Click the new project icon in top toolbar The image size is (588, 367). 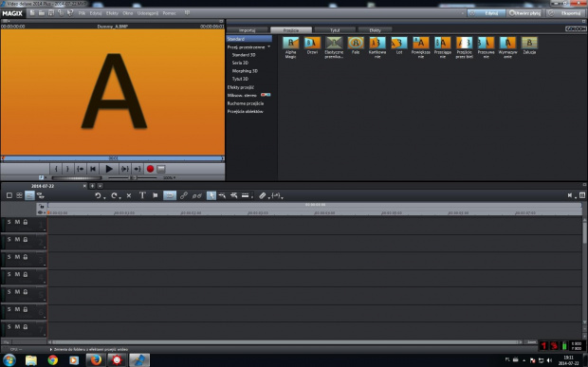coord(32,13)
